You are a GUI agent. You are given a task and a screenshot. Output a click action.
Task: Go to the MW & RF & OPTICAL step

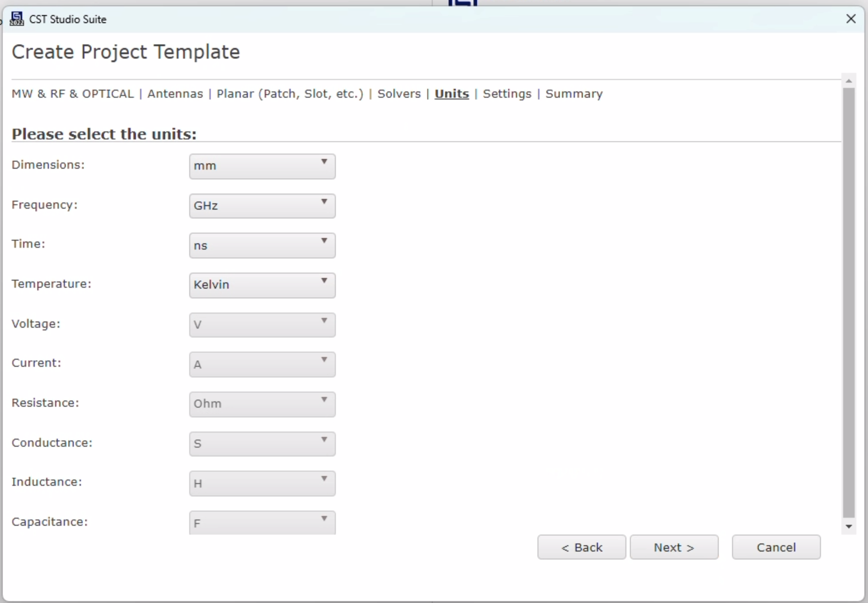[x=72, y=94]
